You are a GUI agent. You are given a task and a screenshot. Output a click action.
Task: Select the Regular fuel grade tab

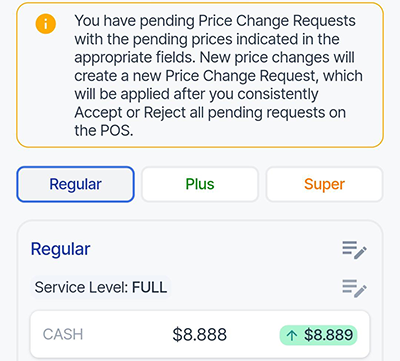(75, 184)
